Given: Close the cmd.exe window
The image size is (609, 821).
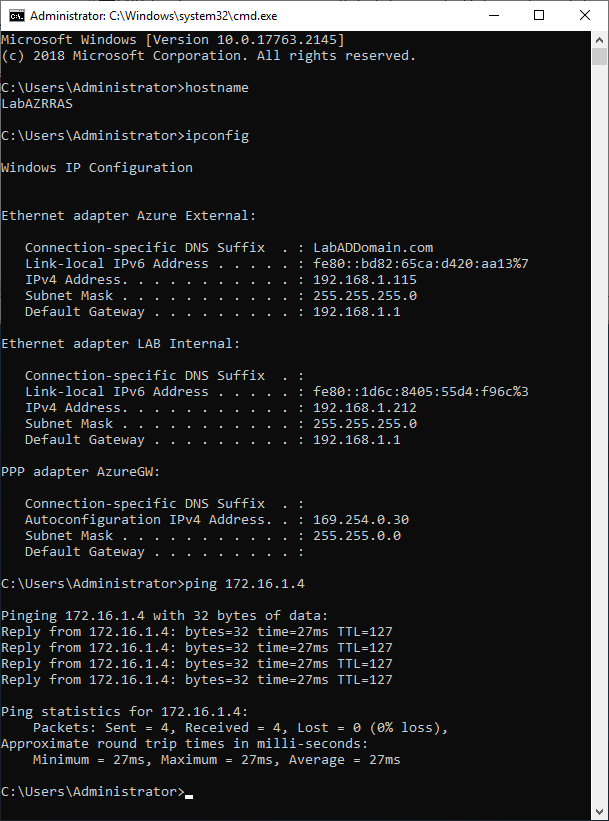Looking at the screenshot, I should point(585,15).
